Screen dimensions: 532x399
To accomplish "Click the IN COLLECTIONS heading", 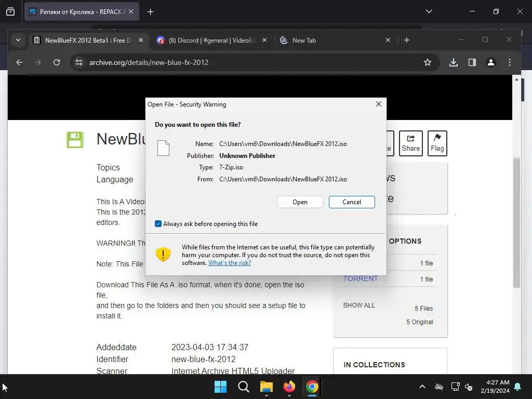I will pos(374,365).
